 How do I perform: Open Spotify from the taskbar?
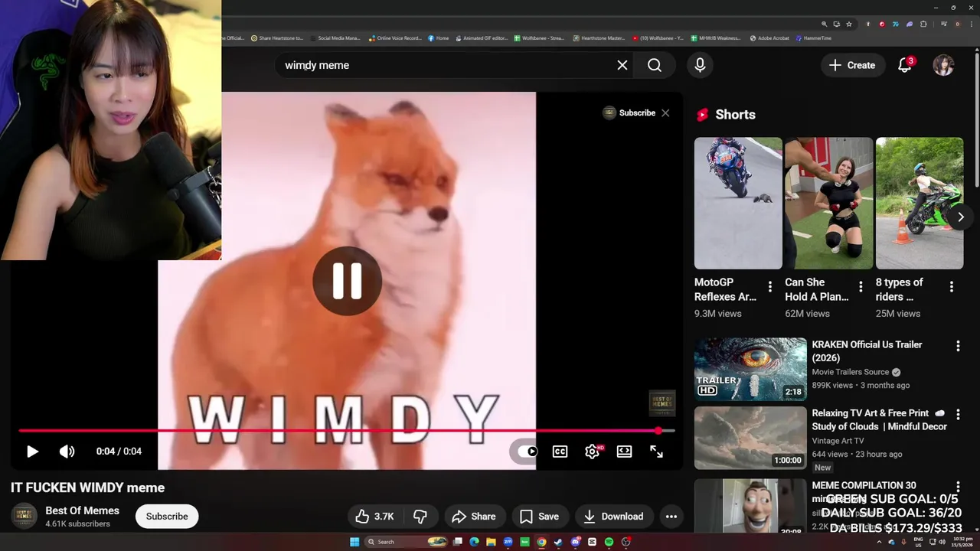609,542
